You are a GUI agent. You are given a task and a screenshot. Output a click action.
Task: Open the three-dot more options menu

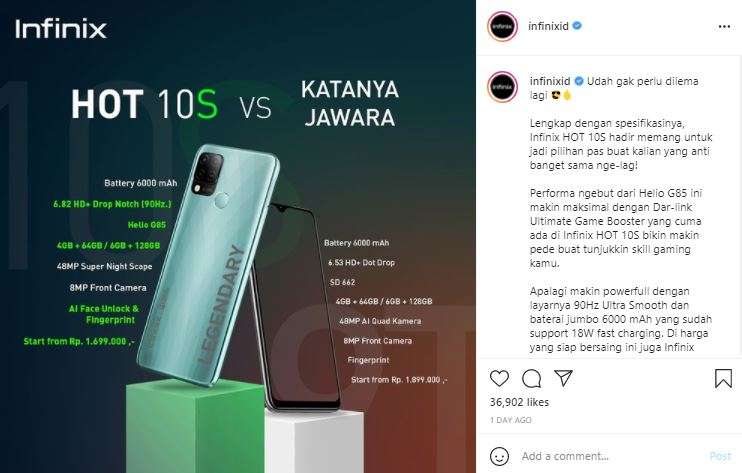[724, 26]
